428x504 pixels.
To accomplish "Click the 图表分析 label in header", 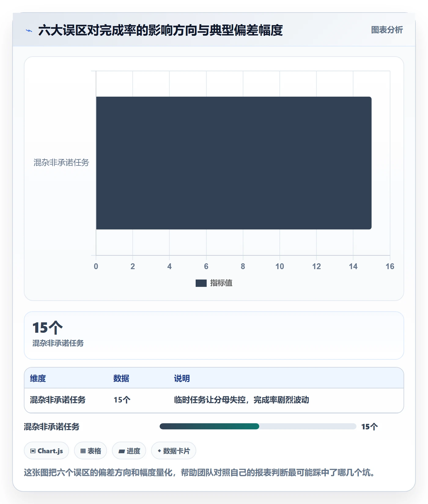I will 387,30.
